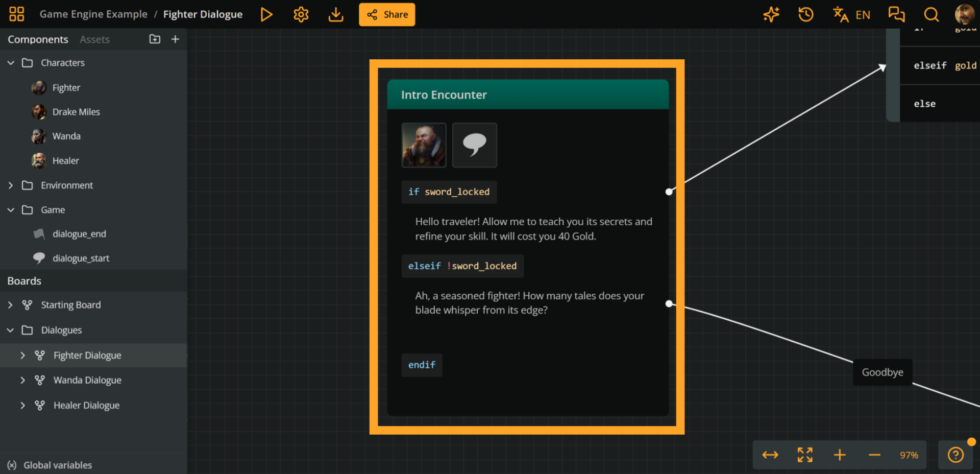980x474 pixels.
Task: Click Characters folder icon
Action: coord(28,63)
